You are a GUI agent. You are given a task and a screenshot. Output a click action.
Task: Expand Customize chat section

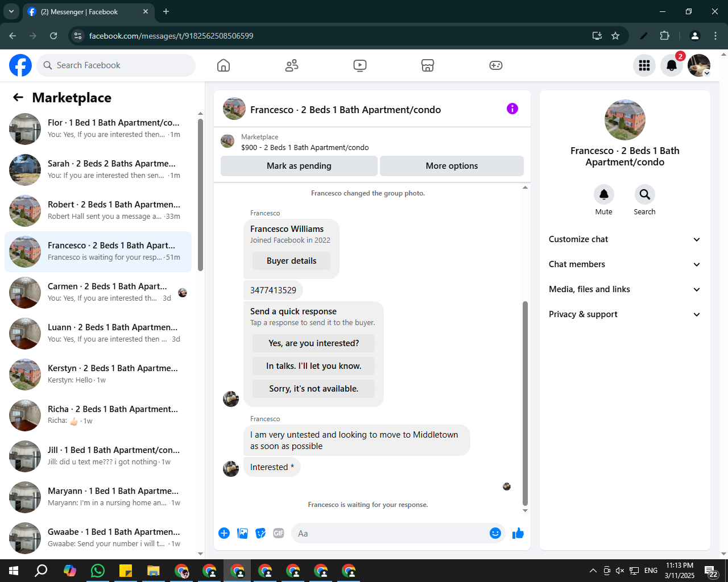[624, 239]
